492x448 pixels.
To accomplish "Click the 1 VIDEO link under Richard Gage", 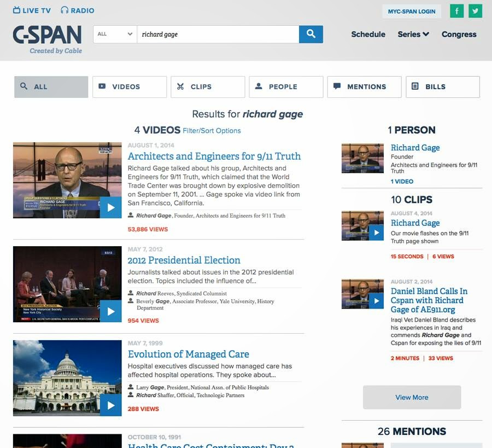I will pyautogui.click(x=402, y=182).
